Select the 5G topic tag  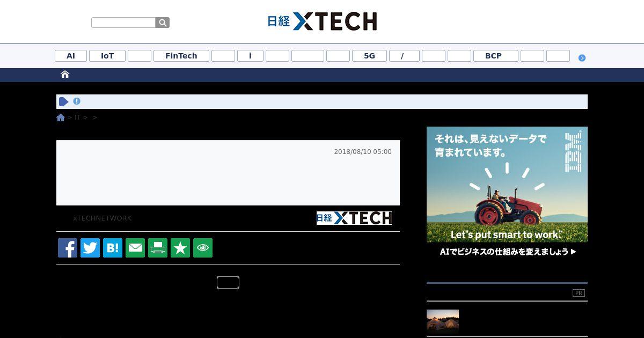[369, 56]
